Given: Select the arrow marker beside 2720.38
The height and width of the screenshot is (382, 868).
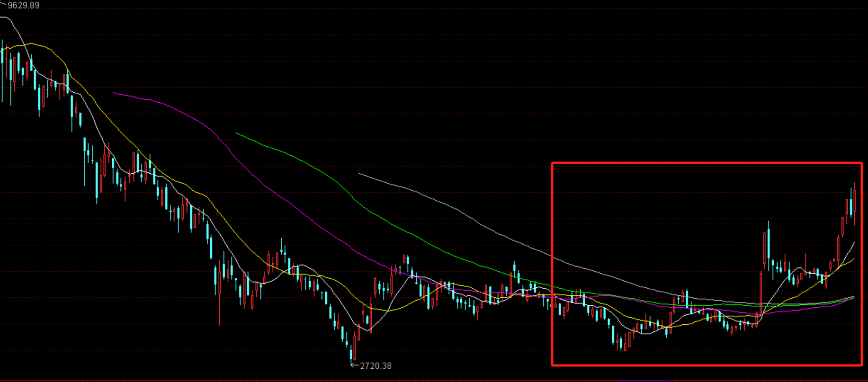Looking at the screenshot, I should pyautogui.click(x=355, y=365).
